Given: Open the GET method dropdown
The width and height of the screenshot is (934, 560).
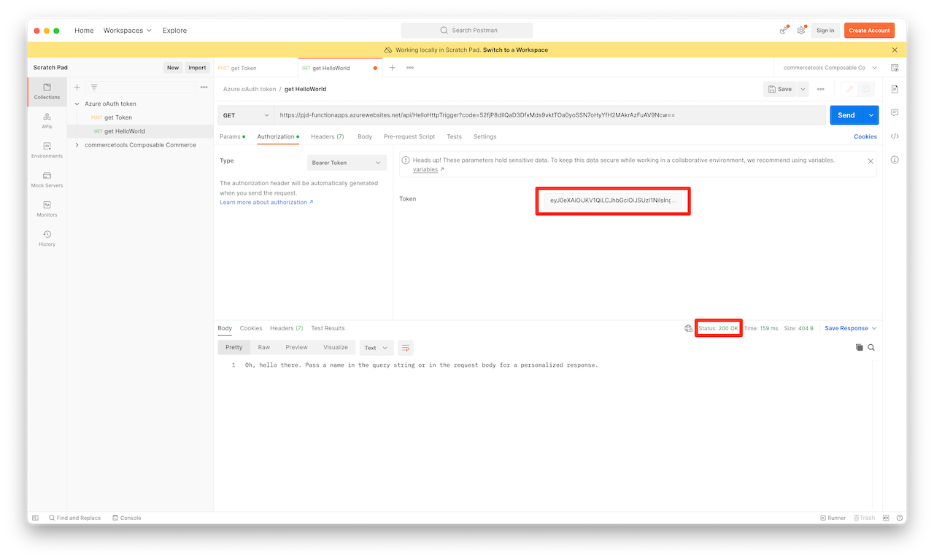Looking at the screenshot, I should click(246, 115).
